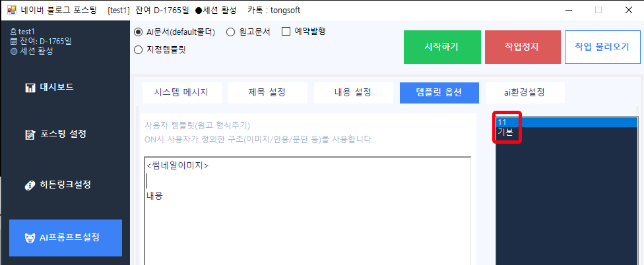Click the red 작업정지 button
Image resolution: width=644 pixels, height=265 pixels.
pos(522,47)
